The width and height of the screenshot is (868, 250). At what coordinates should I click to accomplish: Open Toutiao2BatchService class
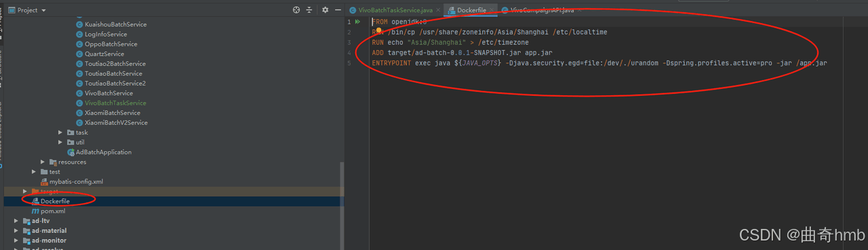[x=115, y=64]
